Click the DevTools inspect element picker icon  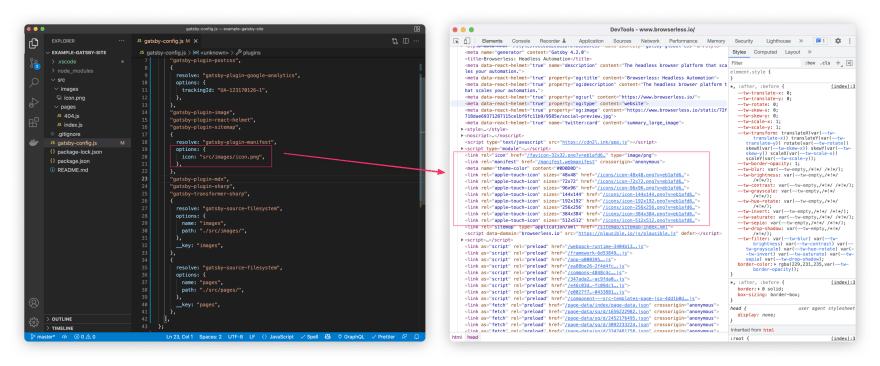click(456, 41)
